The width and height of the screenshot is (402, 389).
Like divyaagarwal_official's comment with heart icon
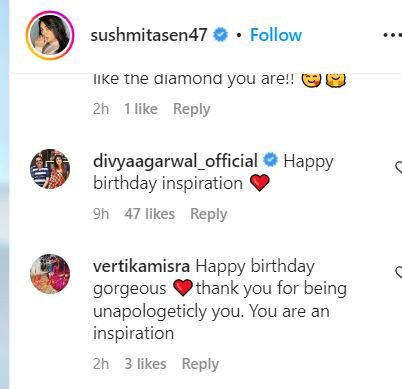(398, 167)
